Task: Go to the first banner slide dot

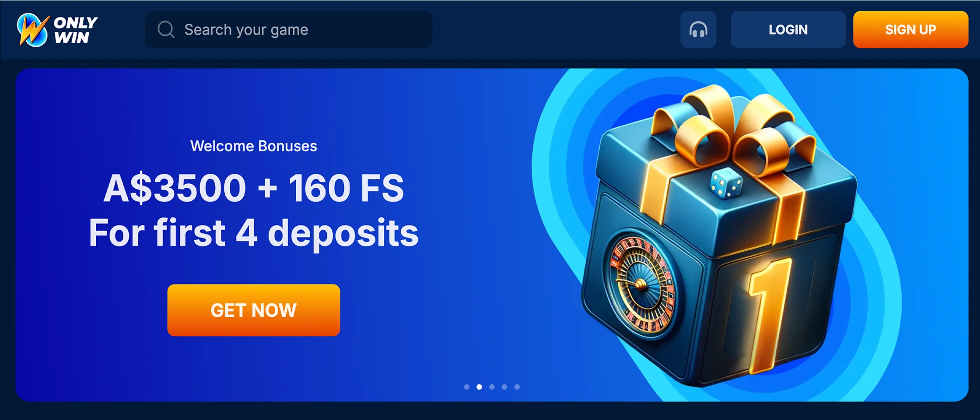Action: pos(467,387)
